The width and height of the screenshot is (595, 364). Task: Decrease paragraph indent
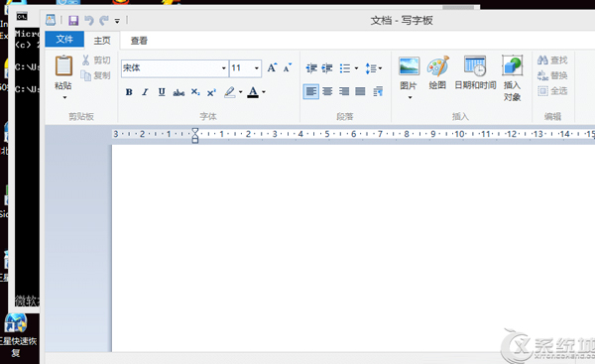(311, 68)
